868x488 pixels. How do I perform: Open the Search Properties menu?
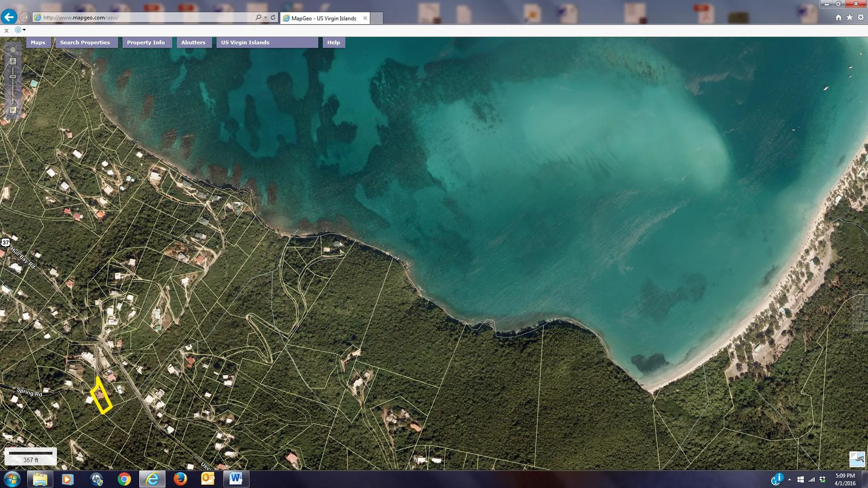85,42
